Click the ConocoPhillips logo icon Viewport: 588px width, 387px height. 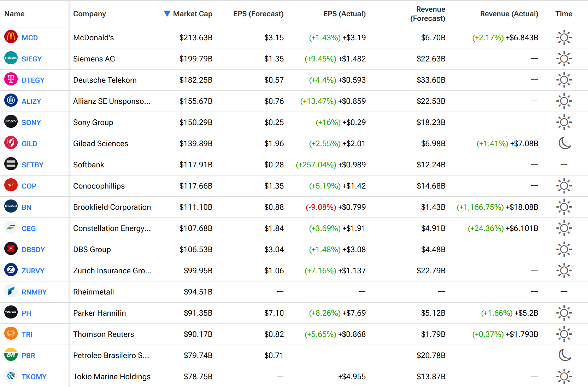(11, 185)
